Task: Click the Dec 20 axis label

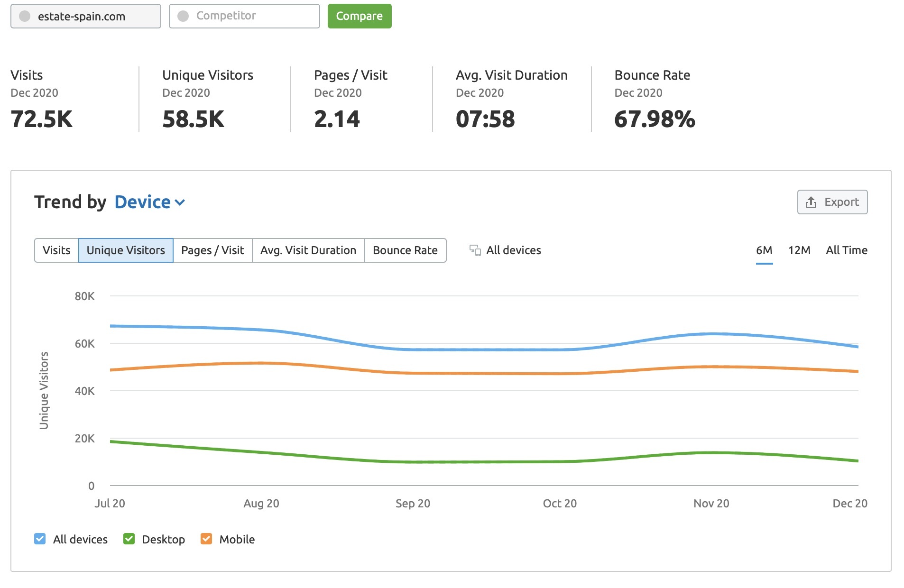Action: coord(850,503)
